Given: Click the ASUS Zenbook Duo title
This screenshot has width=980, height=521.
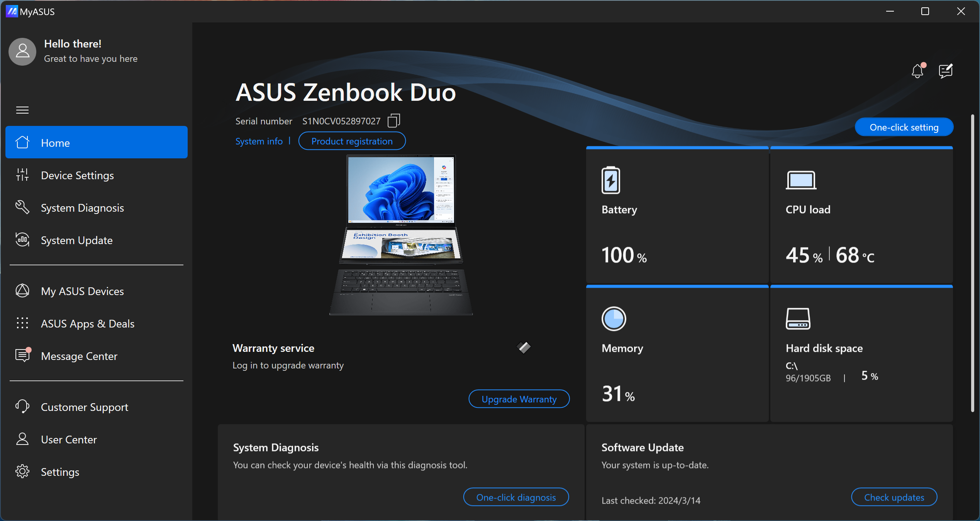Looking at the screenshot, I should click(x=346, y=92).
